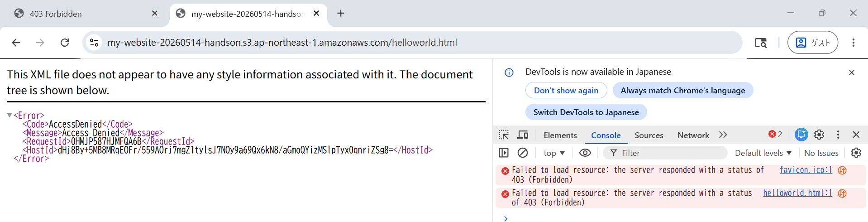Open the AI assistance icon in DevTools toolbar

[x=801, y=134]
